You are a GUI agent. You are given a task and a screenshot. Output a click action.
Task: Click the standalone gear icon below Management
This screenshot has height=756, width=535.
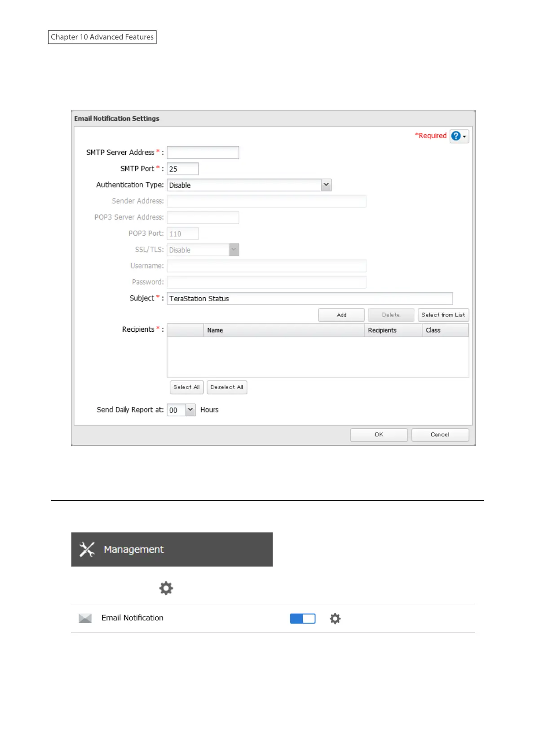(x=166, y=588)
